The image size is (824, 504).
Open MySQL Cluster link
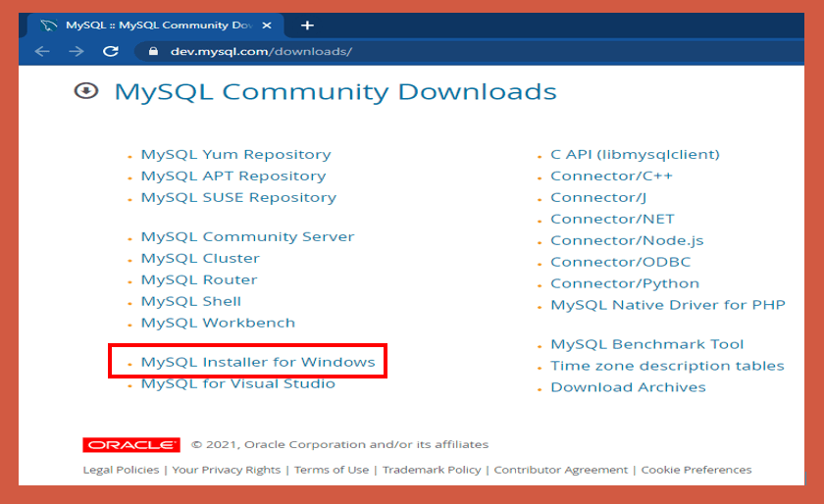(x=200, y=259)
